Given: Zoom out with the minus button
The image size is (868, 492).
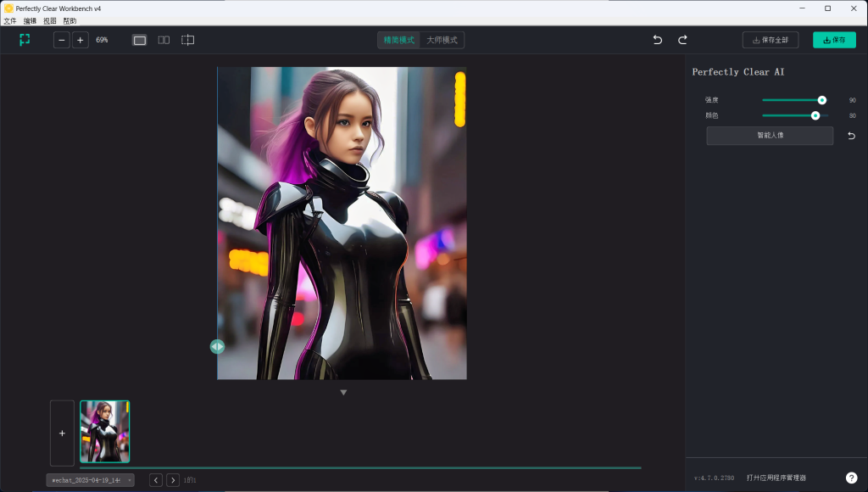Looking at the screenshot, I should [62, 40].
